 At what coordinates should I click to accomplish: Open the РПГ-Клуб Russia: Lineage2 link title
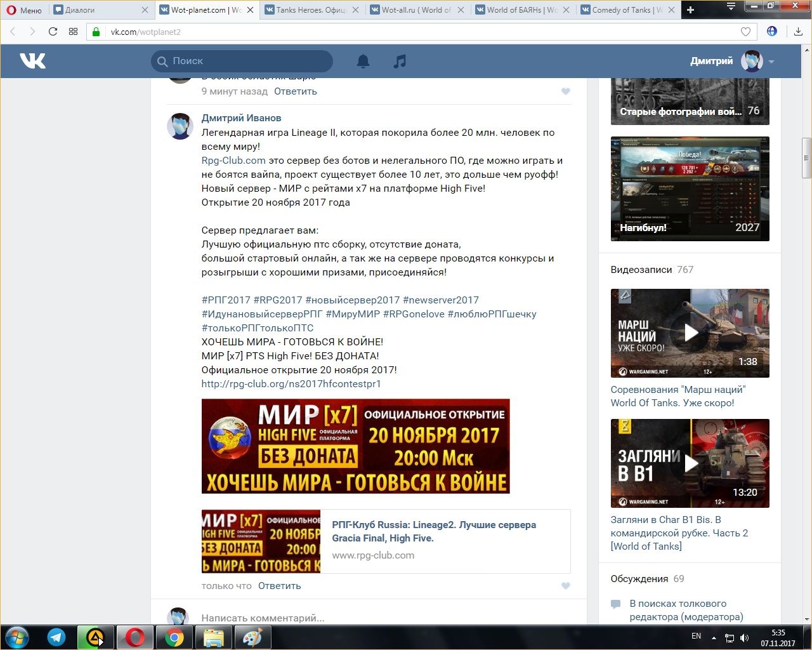pos(434,531)
